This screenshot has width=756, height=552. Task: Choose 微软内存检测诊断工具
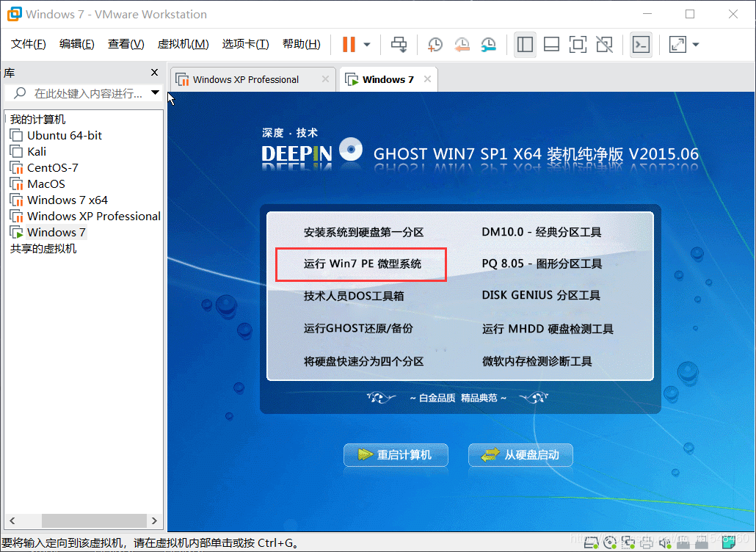point(537,361)
